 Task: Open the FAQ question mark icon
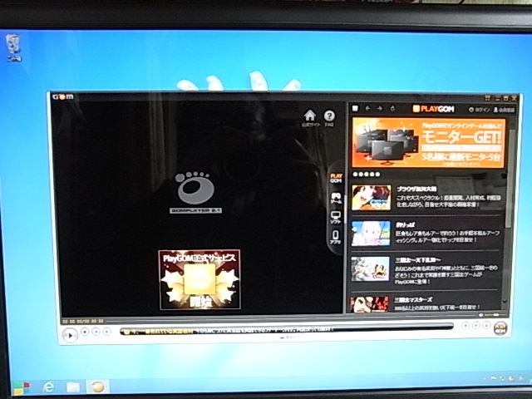coord(329,118)
